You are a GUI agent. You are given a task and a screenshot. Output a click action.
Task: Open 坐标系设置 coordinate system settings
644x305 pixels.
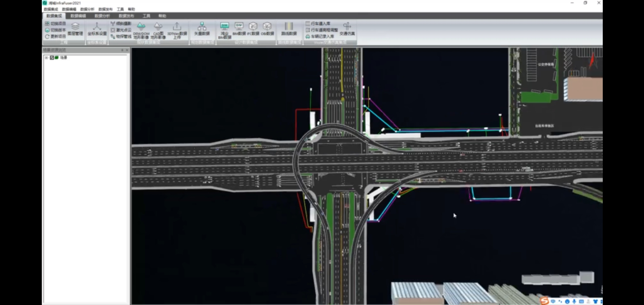(97, 29)
